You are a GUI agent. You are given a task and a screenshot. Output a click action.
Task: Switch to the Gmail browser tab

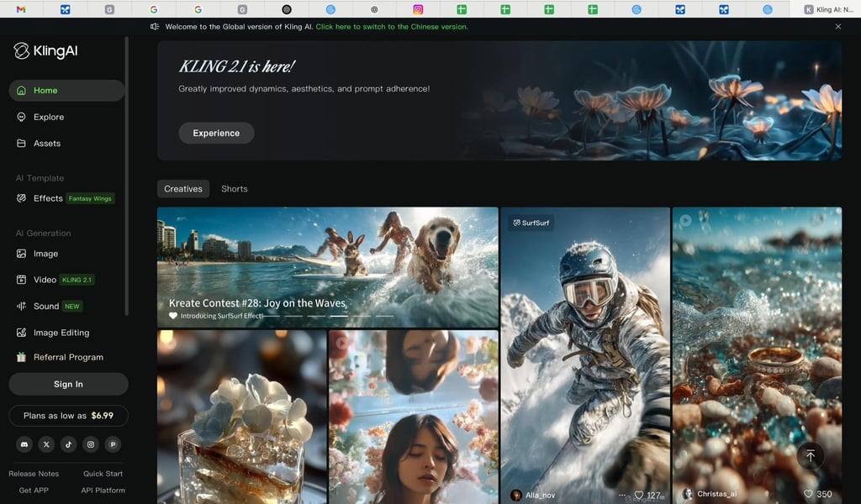click(x=21, y=9)
